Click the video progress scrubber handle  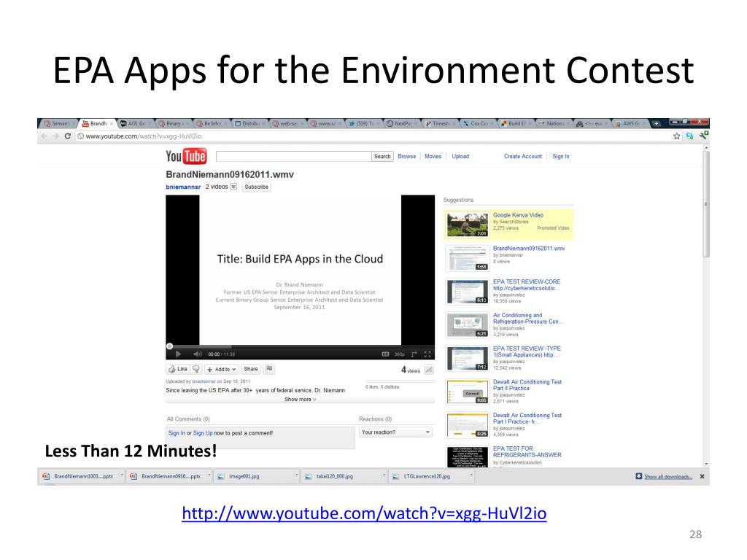coord(169,346)
